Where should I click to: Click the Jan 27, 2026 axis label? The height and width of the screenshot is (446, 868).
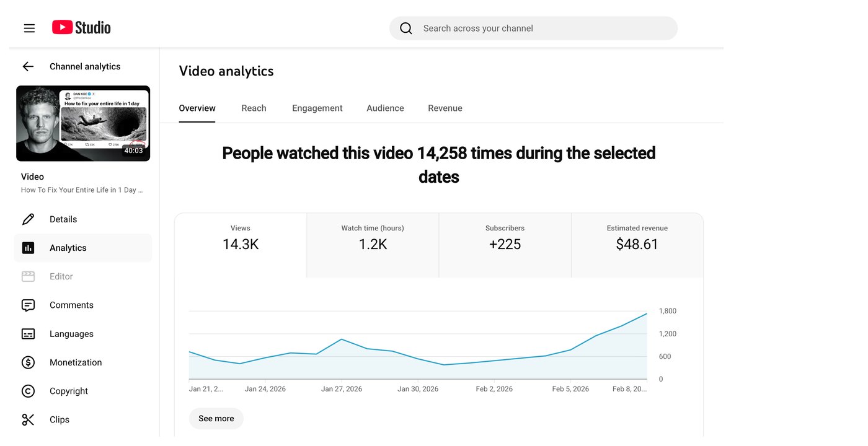pos(342,389)
